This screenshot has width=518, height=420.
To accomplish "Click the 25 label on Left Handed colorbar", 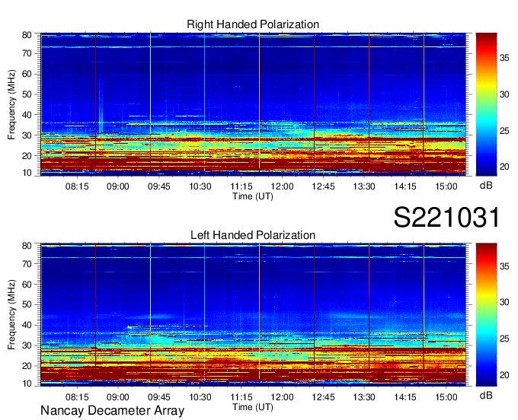I will (x=504, y=339).
